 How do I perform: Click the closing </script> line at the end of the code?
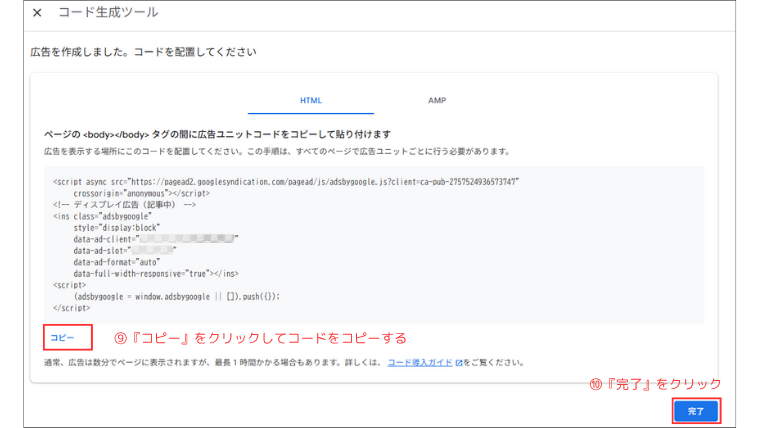[71, 308]
